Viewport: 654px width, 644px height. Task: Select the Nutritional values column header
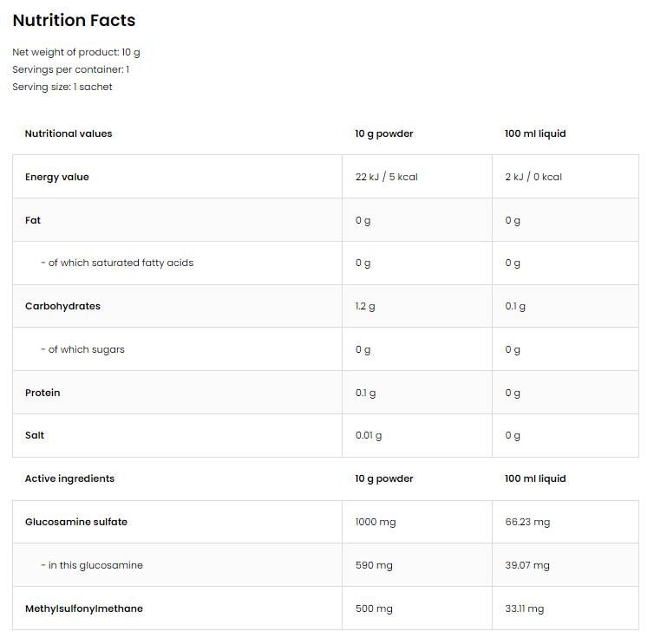tap(69, 133)
